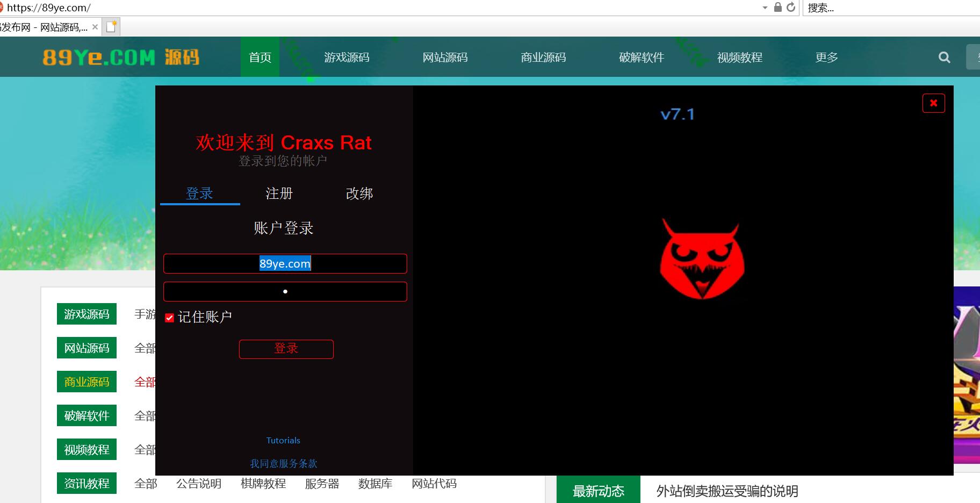The image size is (980, 503).
Task: Click the 89Ye.COM 源码 site logo
Action: (121, 57)
